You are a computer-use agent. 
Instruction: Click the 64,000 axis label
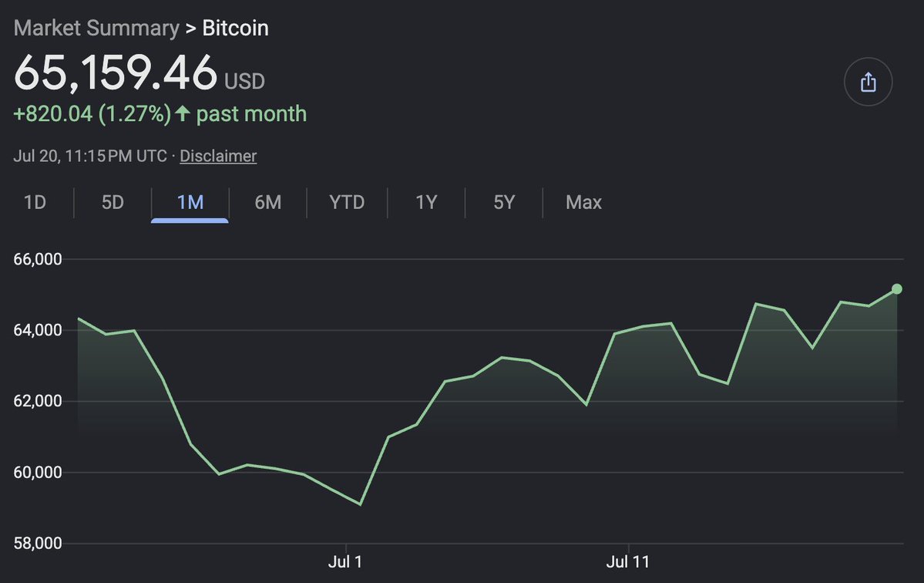point(38,330)
